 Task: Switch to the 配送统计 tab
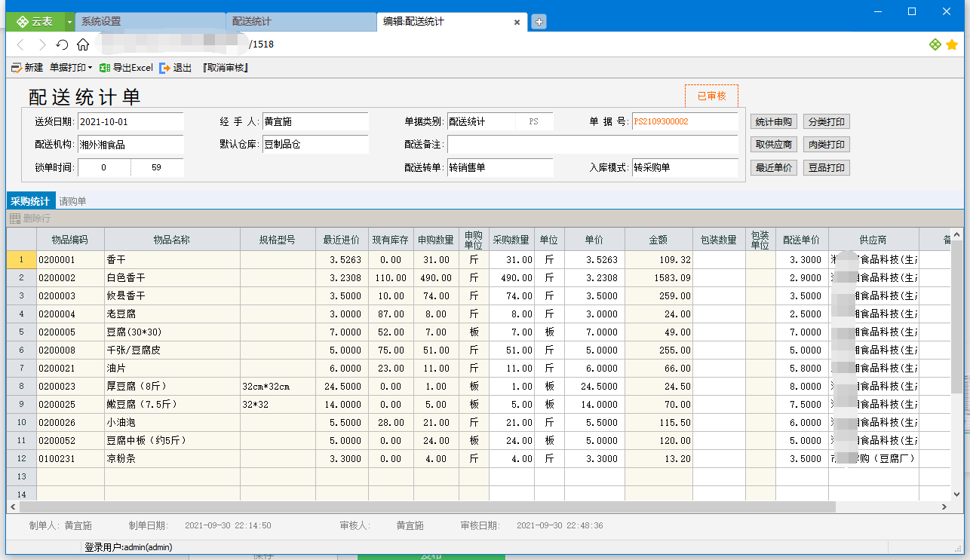(x=301, y=22)
